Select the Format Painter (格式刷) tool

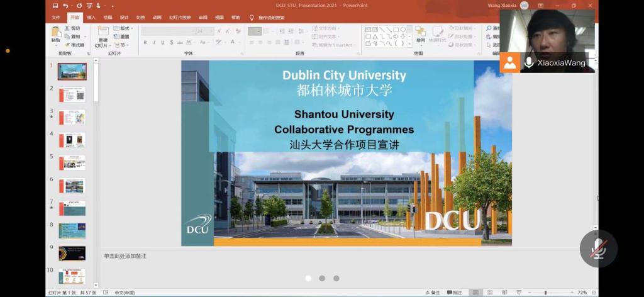74,45
